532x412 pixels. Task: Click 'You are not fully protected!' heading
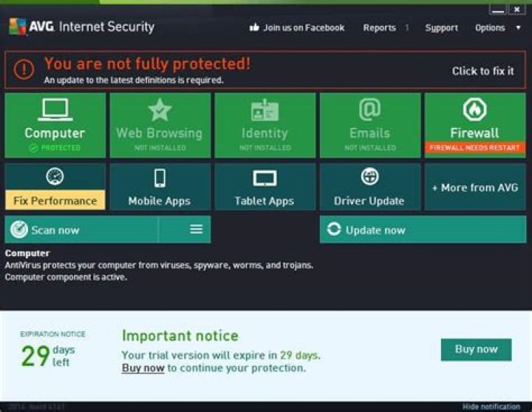[147, 64]
